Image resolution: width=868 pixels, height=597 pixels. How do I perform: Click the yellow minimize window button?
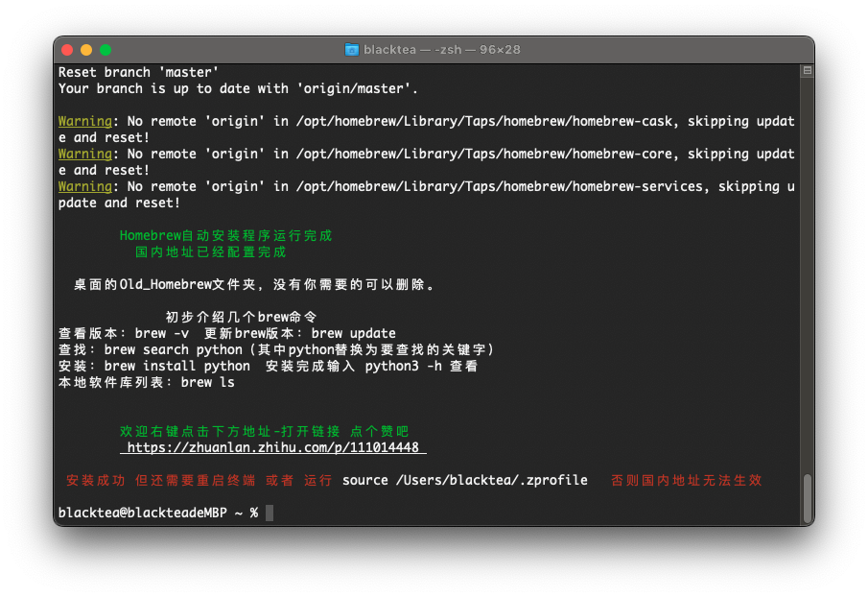[86, 50]
